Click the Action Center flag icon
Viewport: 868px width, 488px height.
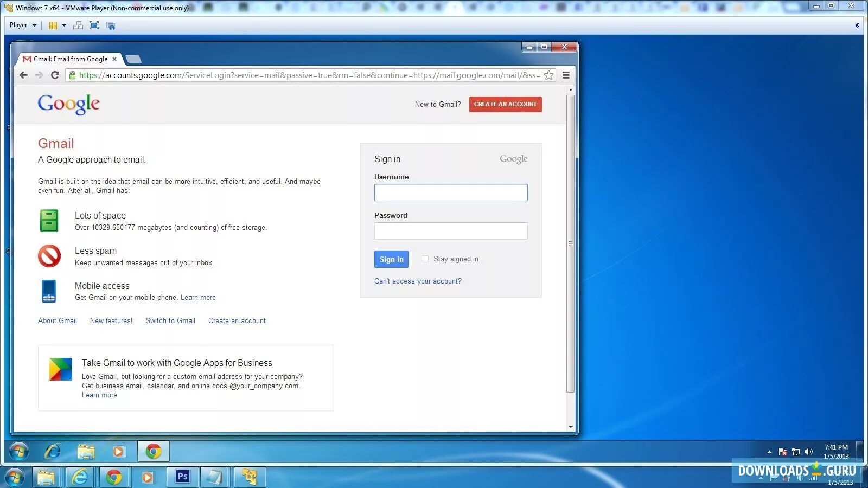click(783, 452)
